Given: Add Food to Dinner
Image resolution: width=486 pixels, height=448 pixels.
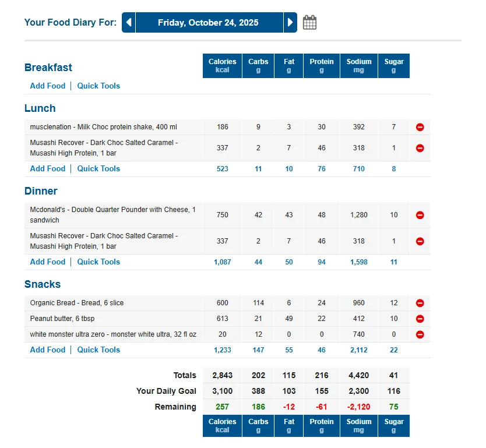Looking at the screenshot, I should (48, 262).
